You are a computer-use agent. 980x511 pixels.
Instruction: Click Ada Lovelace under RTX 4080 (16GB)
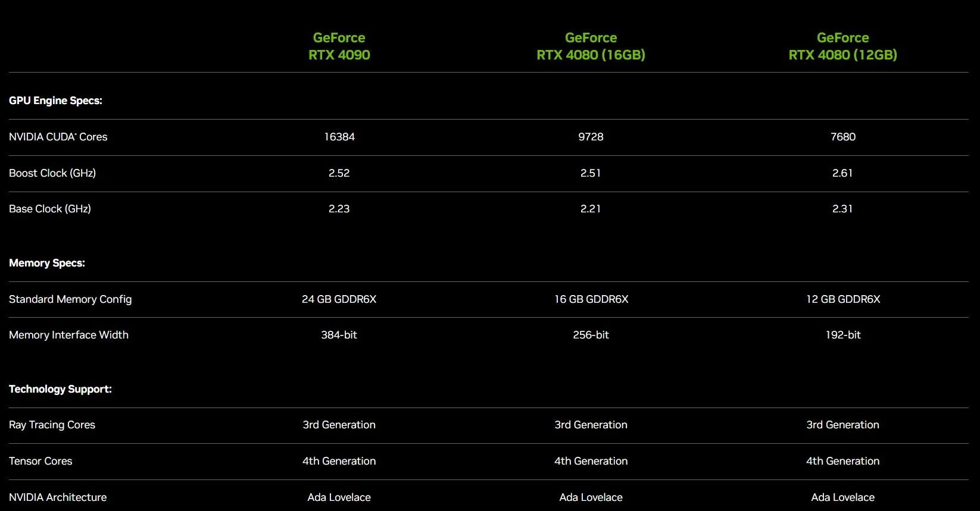[591, 497]
